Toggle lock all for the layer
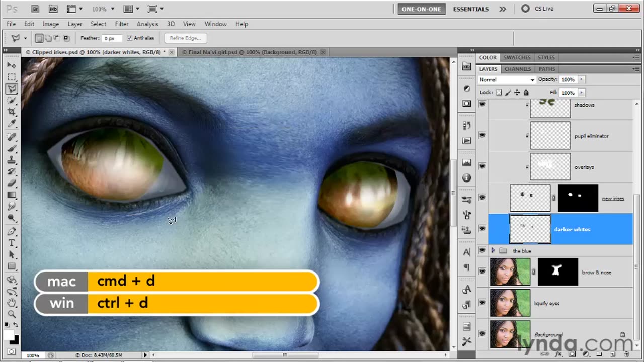The image size is (644, 362). [526, 93]
